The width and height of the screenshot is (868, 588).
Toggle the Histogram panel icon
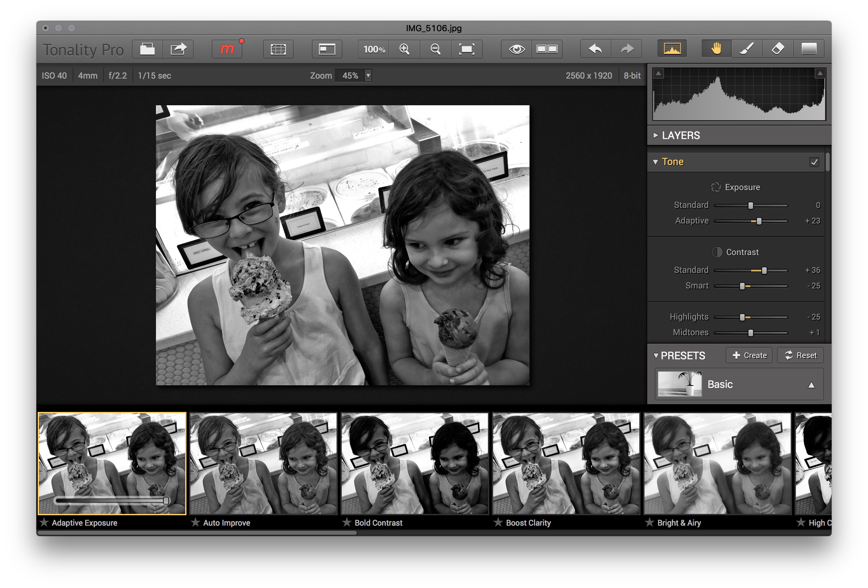(x=672, y=48)
